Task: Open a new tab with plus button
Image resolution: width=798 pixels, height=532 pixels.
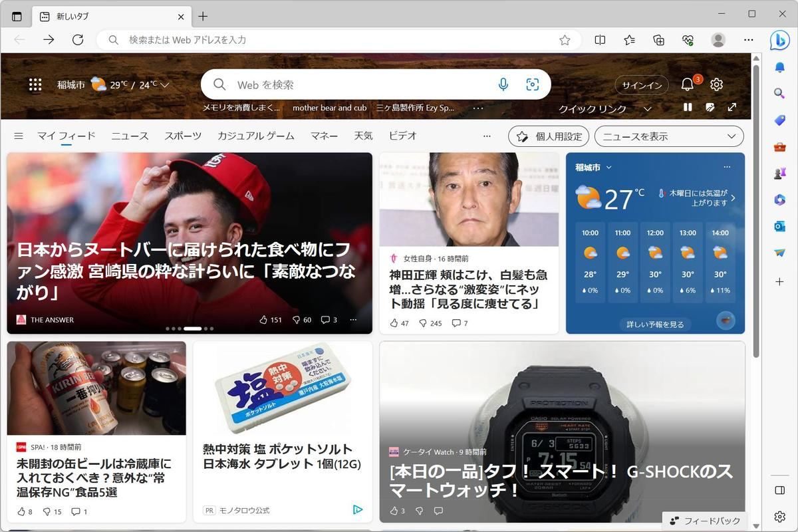Action: click(x=203, y=16)
